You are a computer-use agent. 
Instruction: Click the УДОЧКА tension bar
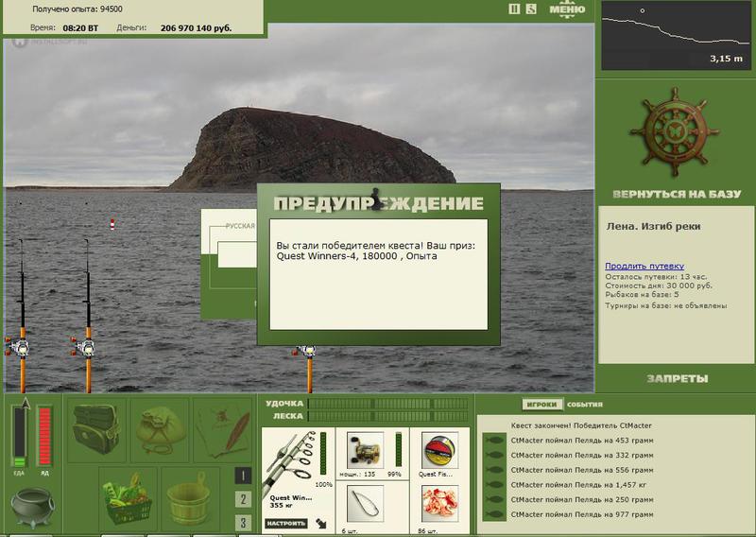coord(388,404)
